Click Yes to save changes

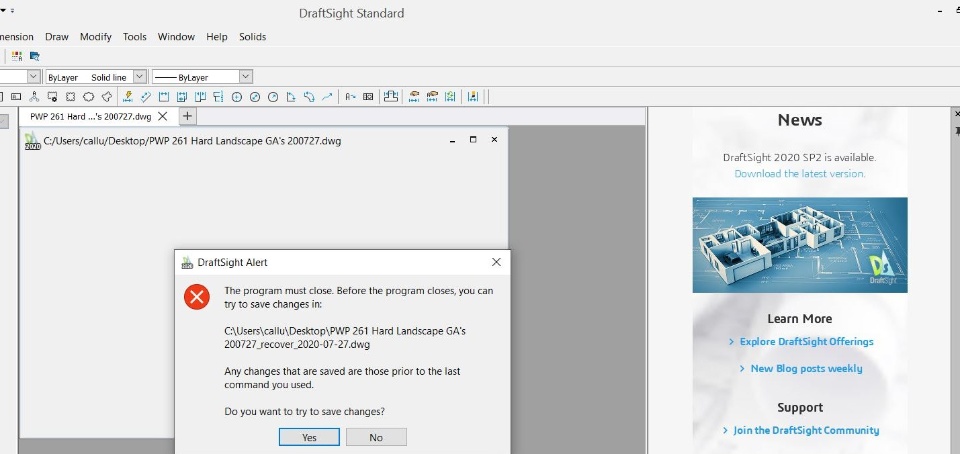[309, 437]
